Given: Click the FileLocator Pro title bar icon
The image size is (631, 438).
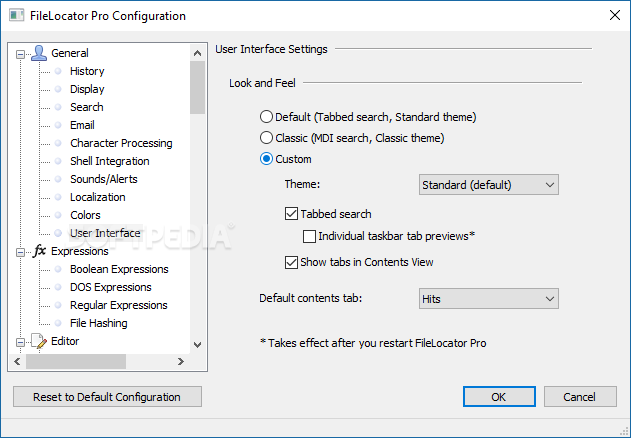Looking at the screenshot, I should 16,16.
